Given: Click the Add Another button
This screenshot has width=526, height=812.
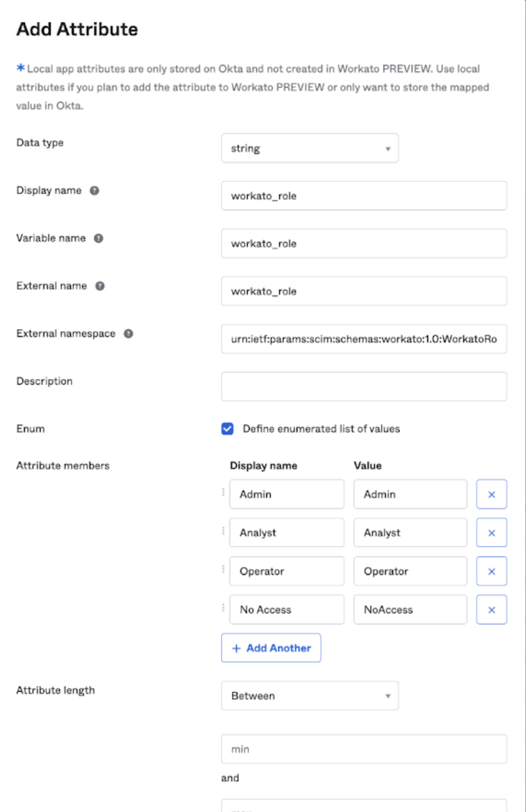Looking at the screenshot, I should click(271, 648).
